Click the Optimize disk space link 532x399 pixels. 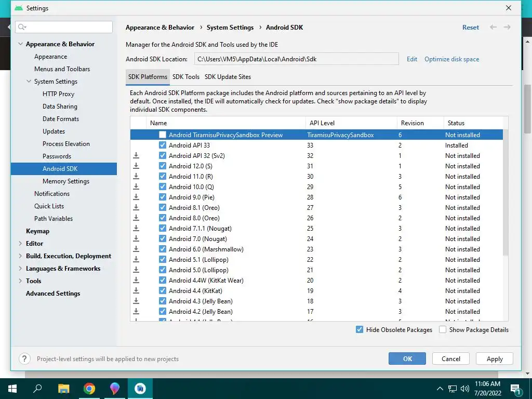tap(451, 59)
